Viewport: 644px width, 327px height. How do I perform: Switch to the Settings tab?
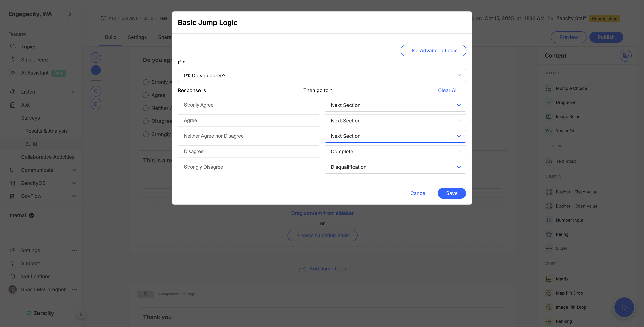tap(137, 37)
